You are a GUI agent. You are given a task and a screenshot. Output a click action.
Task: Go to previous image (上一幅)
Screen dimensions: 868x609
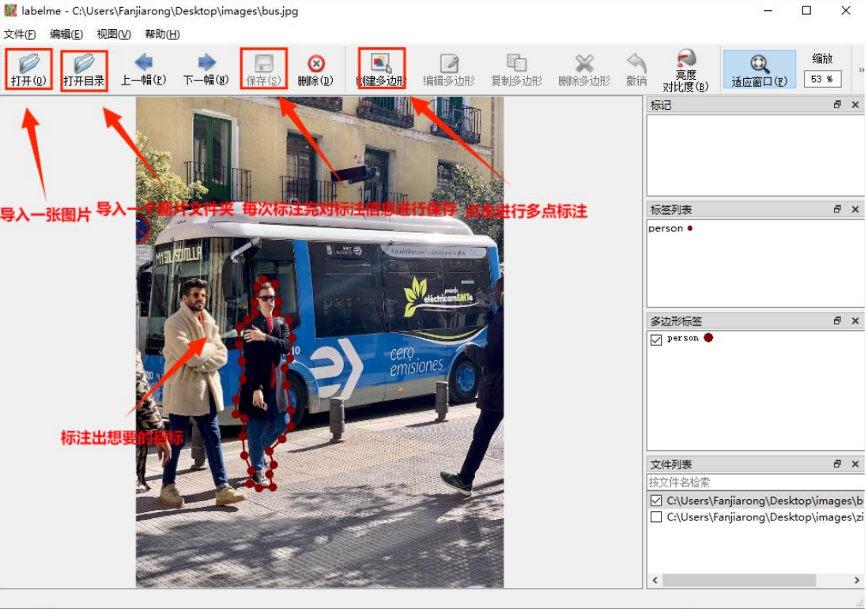[143, 70]
